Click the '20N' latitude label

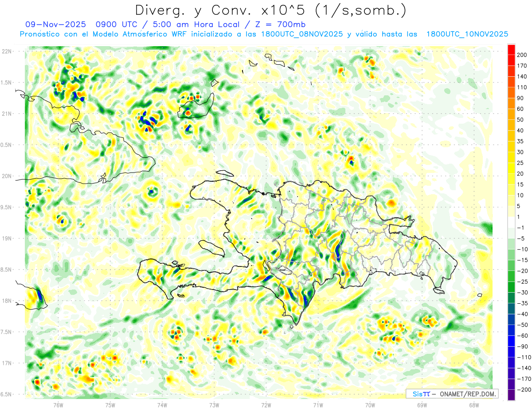tap(7, 176)
